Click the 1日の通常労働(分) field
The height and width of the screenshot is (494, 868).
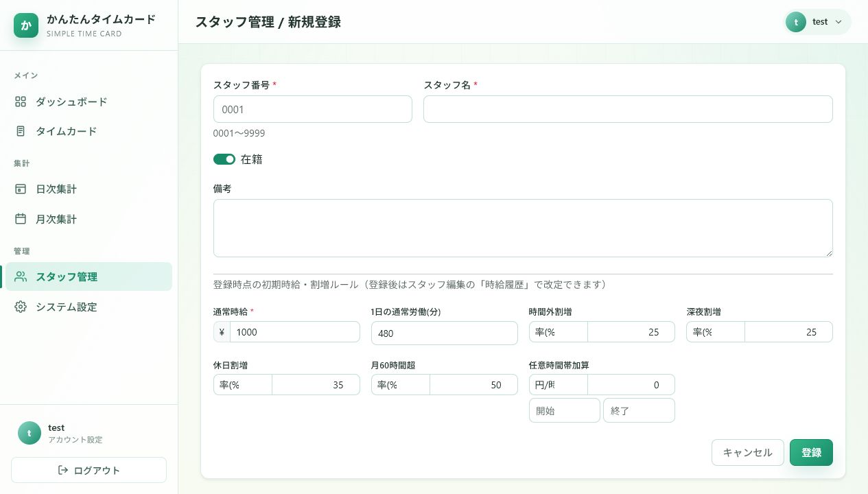tap(445, 333)
